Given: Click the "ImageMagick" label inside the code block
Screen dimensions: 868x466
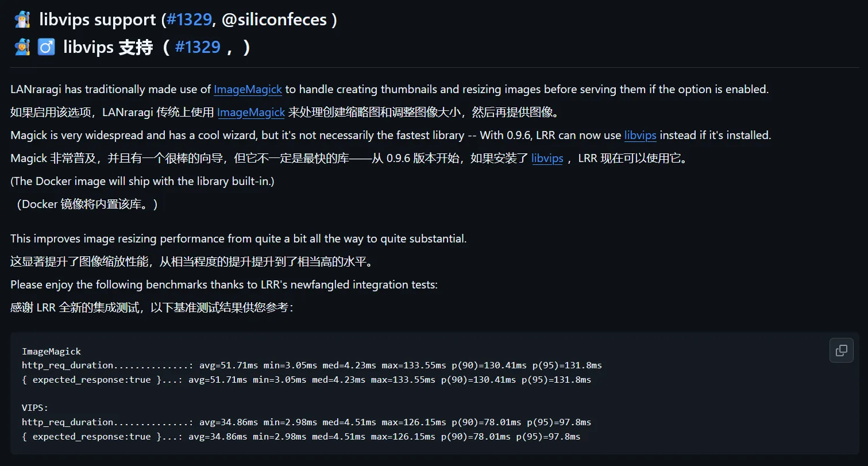Looking at the screenshot, I should pos(51,351).
